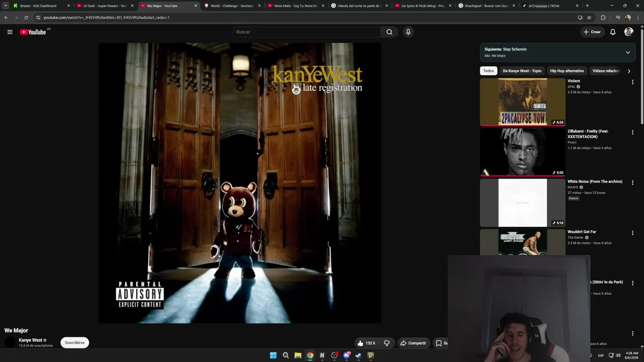Screen dimensions: 644x362
Task: Open the Discord taskbar icon
Action: [x=347, y=355]
